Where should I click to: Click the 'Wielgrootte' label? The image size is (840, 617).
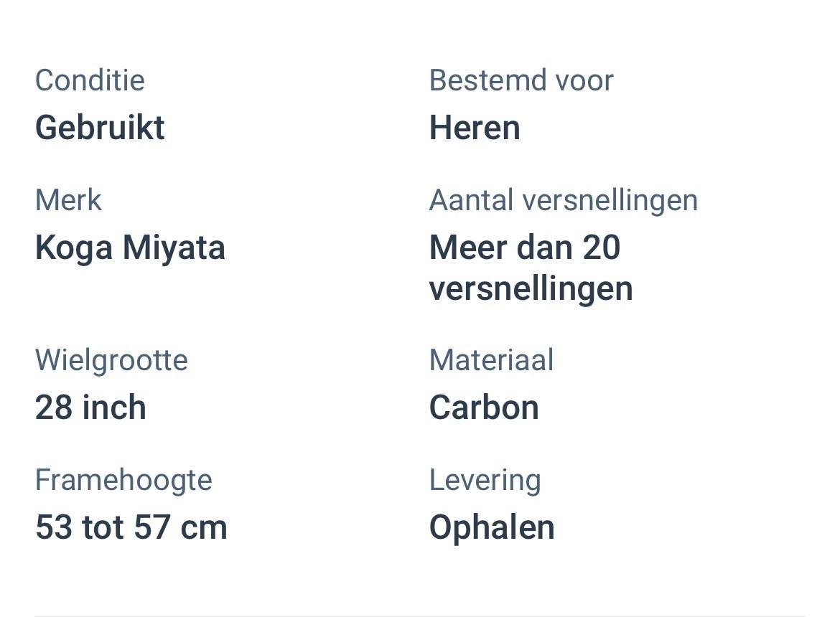[x=111, y=360]
